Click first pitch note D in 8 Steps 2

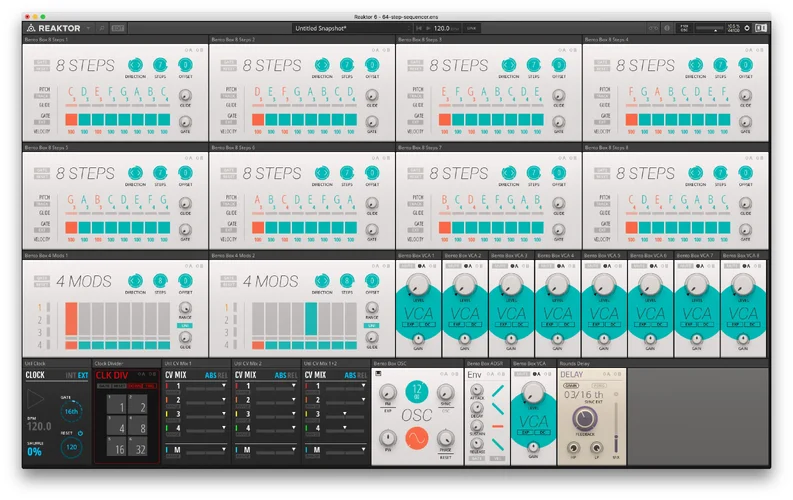pyautogui.click(x=257, y=92)
